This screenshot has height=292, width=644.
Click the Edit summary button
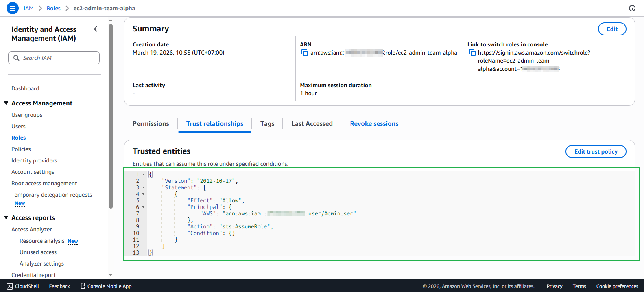(x=612, y=29)
